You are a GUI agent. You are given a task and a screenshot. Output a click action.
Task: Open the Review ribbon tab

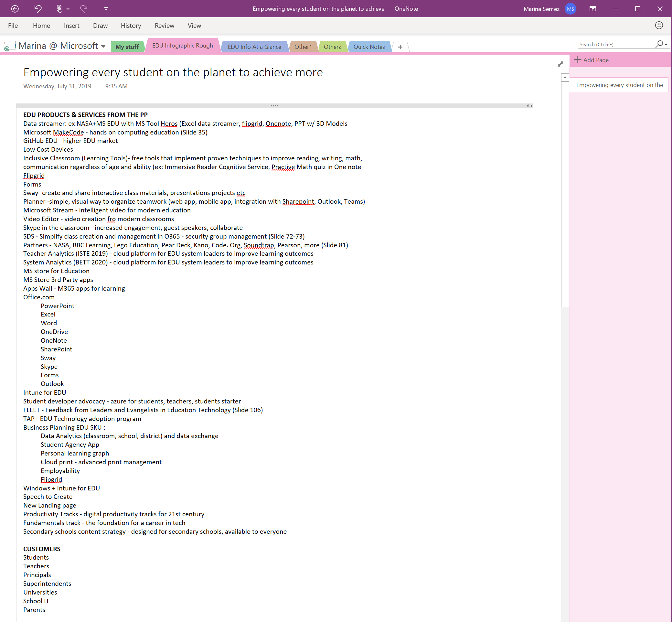pyautogui.click(x=165, y=26)
